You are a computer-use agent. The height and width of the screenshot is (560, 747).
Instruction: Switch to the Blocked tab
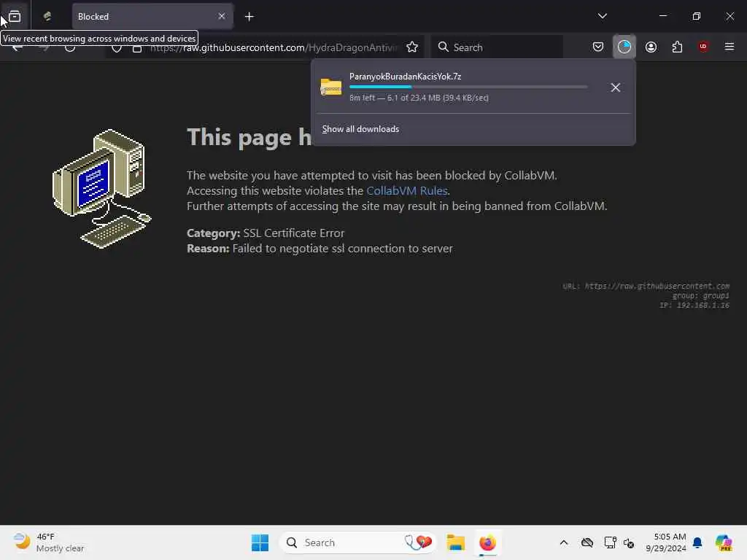[152, 17]
